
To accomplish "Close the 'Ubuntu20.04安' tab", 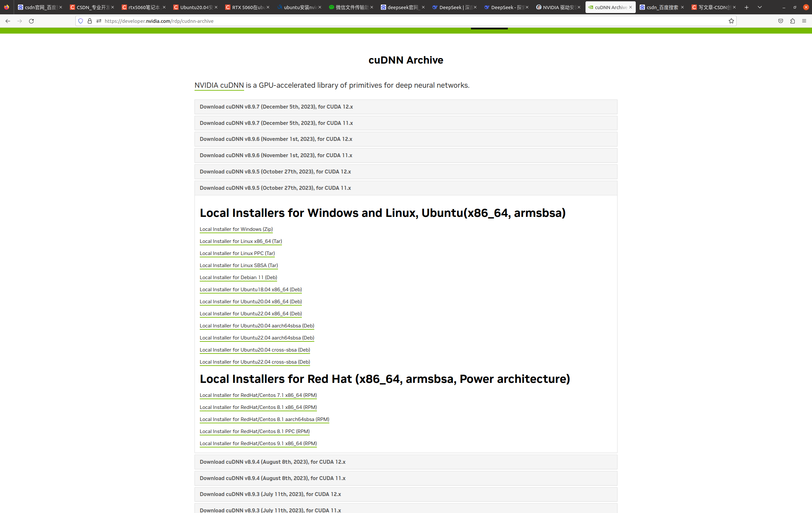I will 216,7.
